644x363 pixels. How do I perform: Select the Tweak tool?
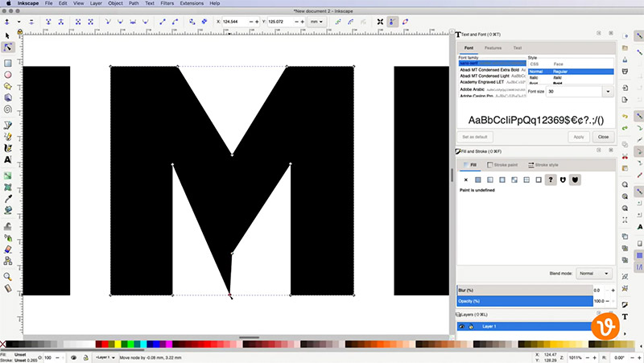pyautogui.click(x=7, y=226)
